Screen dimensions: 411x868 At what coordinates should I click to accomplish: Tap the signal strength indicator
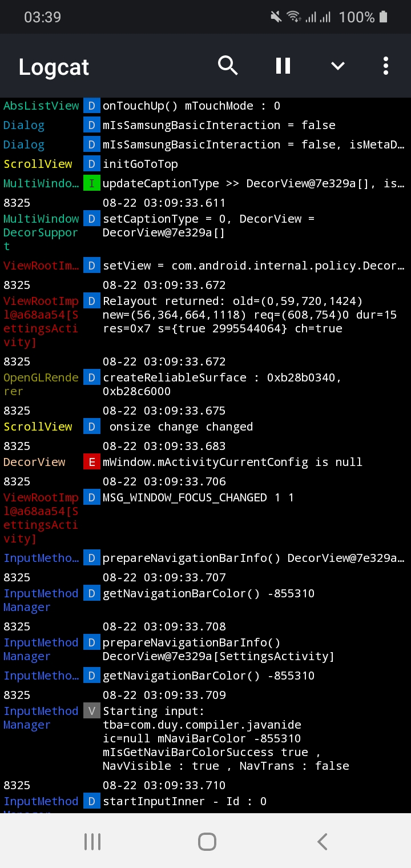(x=317, y=17)
